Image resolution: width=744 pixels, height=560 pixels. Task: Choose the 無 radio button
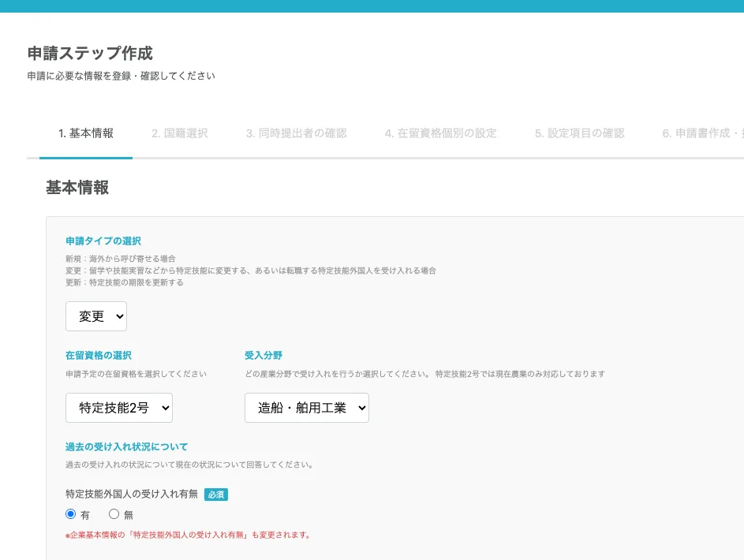tap(114, 514)
